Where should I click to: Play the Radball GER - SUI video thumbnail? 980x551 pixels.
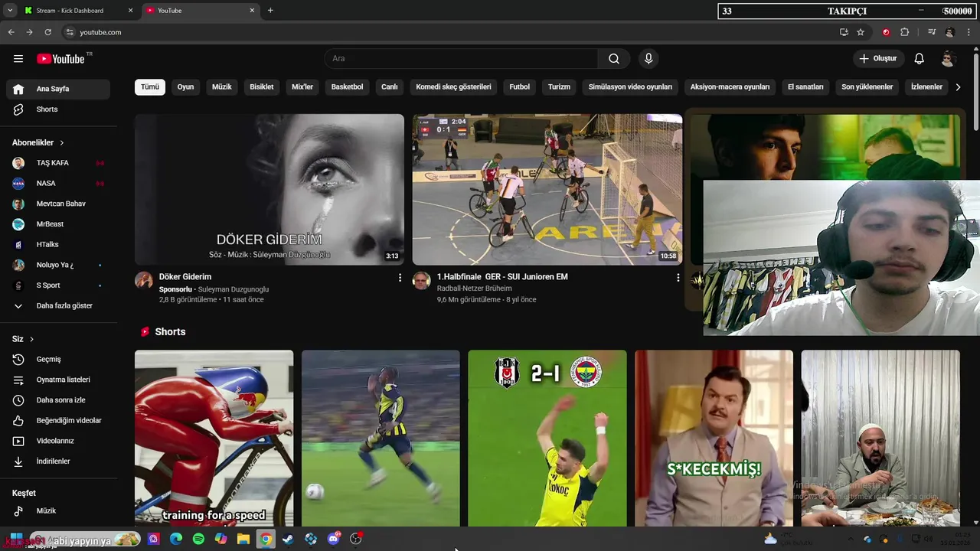[x=547, y=190]
